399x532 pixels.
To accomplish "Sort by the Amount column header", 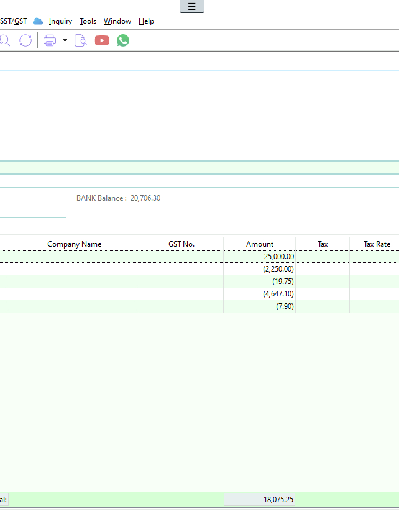I will tap(259, 244).
